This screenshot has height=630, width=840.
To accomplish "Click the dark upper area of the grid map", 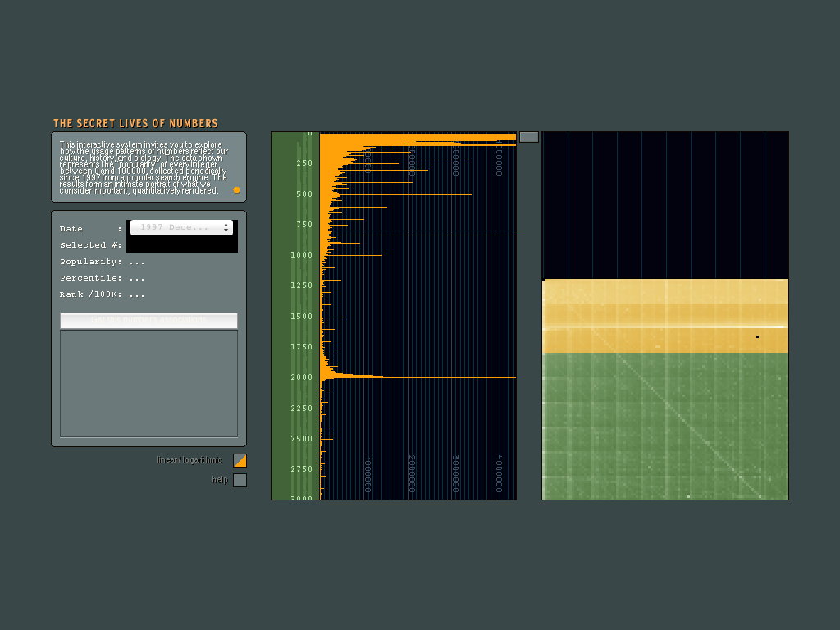I will click(x=664, y=205).
